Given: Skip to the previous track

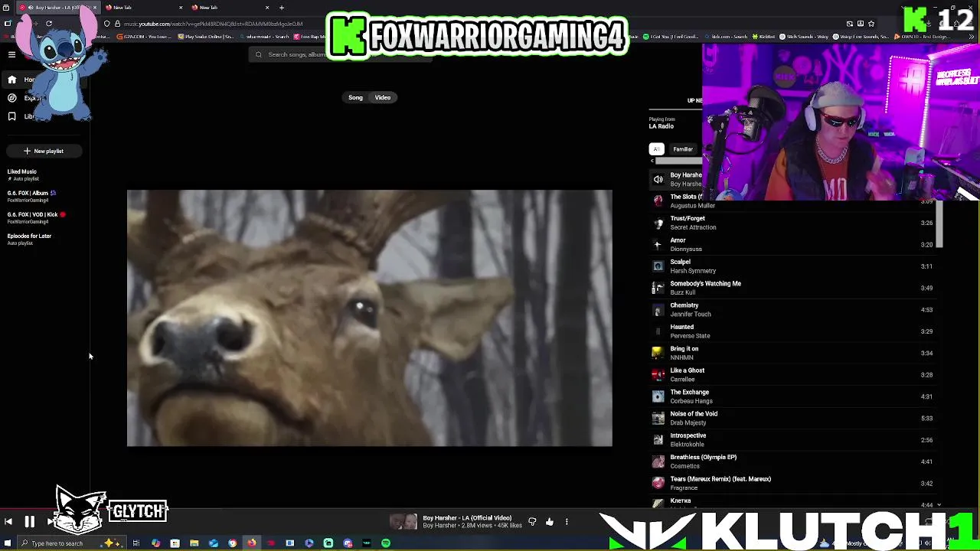Looking at the screenshot, I should point(8,522).
